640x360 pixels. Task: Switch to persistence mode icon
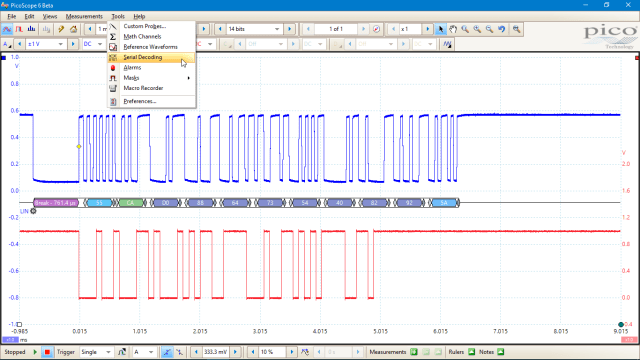coord(19,29)
